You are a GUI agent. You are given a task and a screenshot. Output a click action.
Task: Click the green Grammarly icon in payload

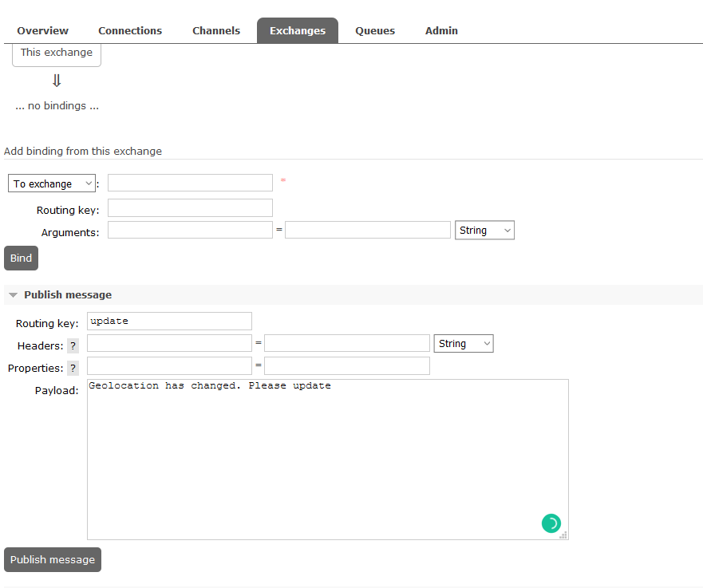tap(551, 523)
